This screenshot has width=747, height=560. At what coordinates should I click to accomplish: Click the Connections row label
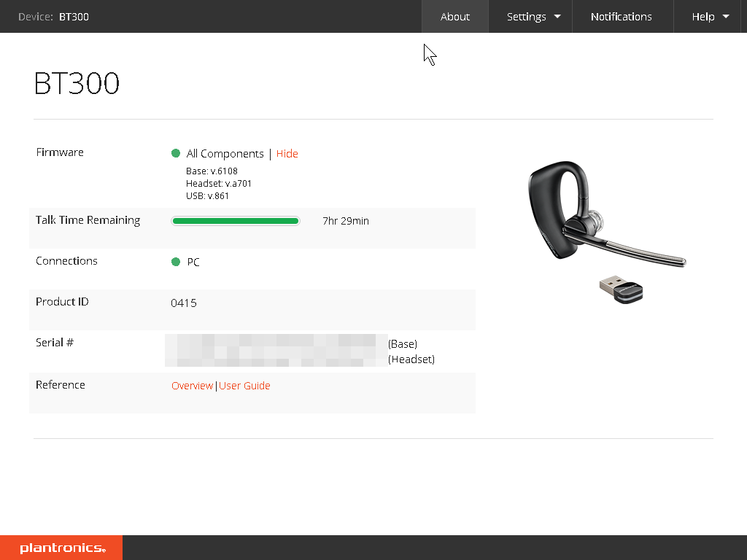click(x=66, y=261)
